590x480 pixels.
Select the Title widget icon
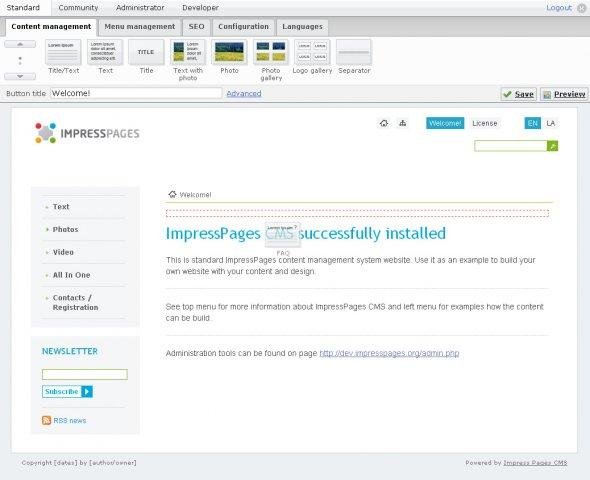pyautogui.click(x=146, y=52)
